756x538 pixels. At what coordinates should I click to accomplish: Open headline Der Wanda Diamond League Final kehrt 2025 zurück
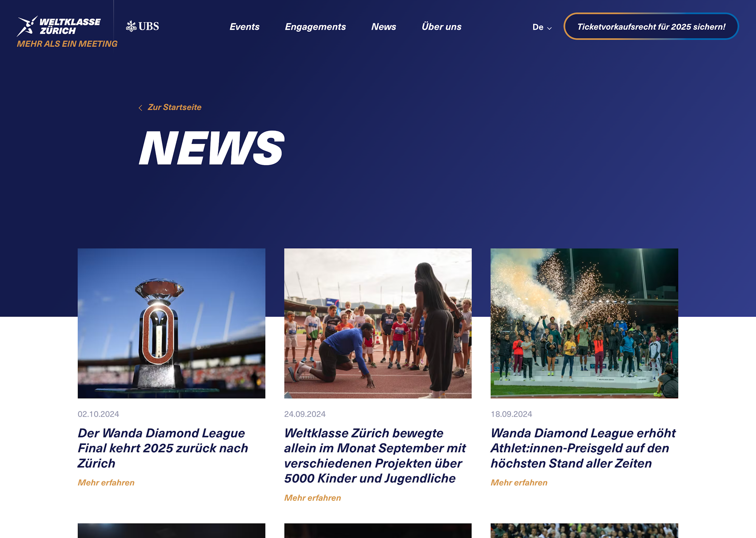pos(163,448)
